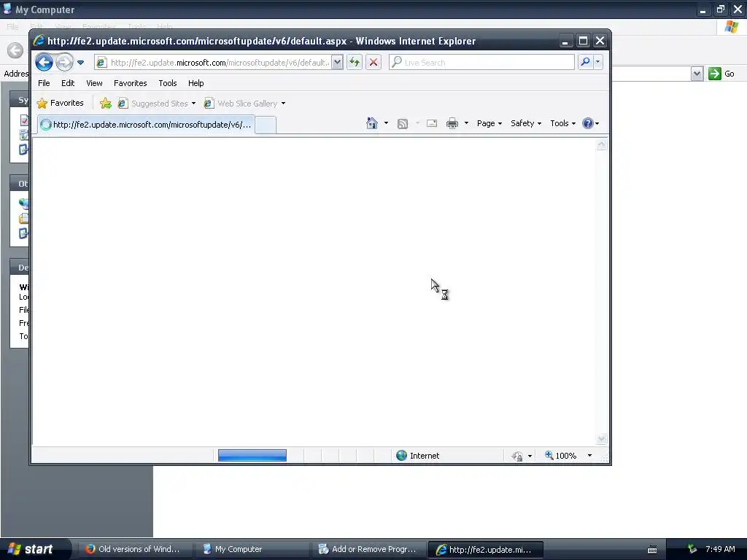Image resolution: width=747 pixels, height=560 pixels.
Task: Open the Tools command bar menu
Action: [x=562, y=123]
